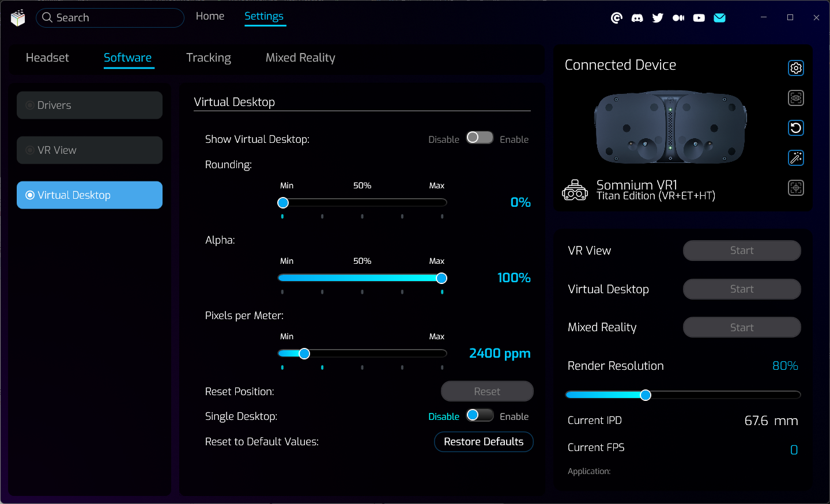Click the circular restart arrow icon
Screen dimensions: 830x504
tap(796, 128)
